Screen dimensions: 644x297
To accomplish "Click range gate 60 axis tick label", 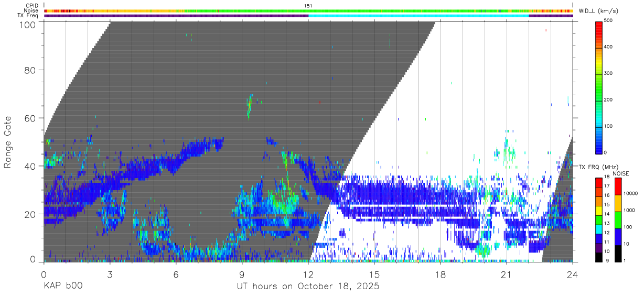I will (30, 118).
